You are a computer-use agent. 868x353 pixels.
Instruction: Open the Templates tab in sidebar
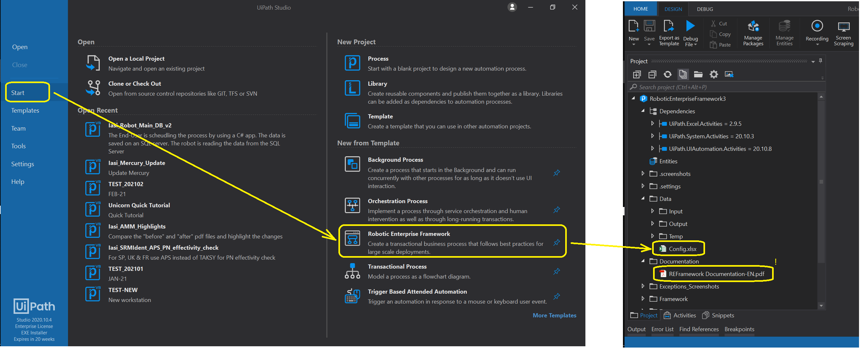(25, 111)
